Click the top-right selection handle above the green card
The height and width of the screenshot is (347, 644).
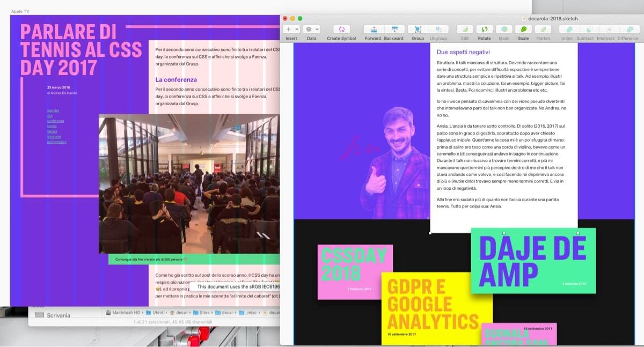pos(577,233)
